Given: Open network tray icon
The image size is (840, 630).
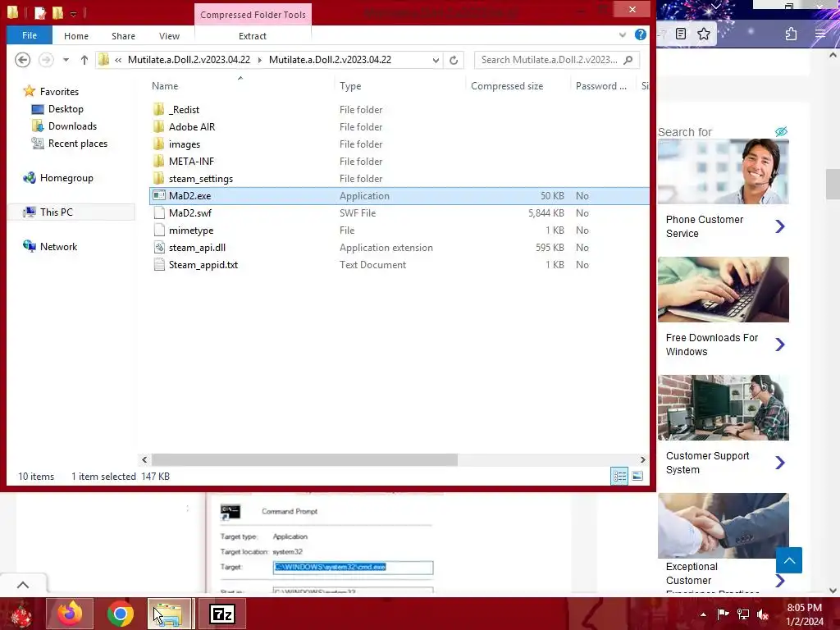Looking at the screenshot, I should (743, 614).
